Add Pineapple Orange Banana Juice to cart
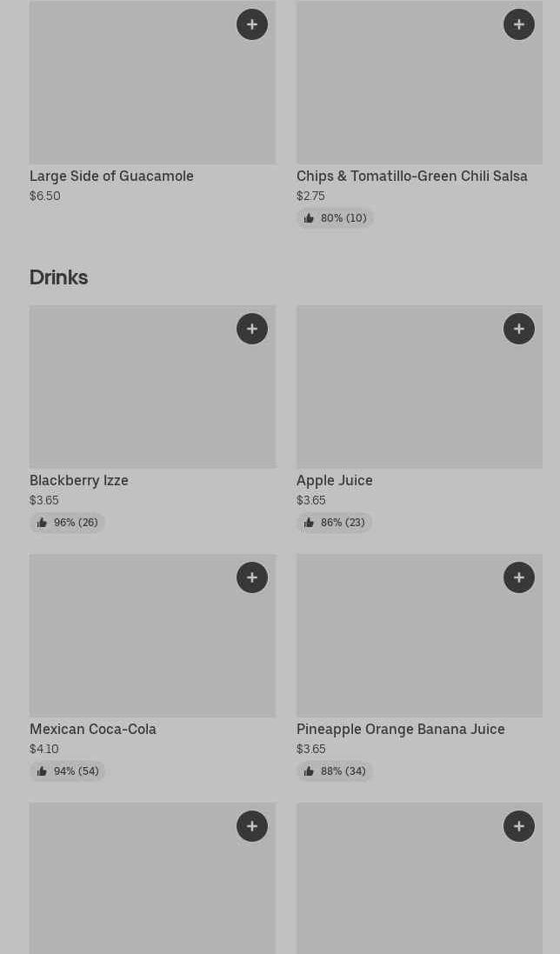Screen dimensions: 560x954 519,577
